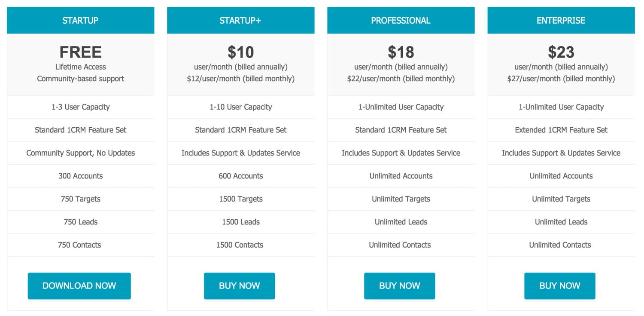Select the ENTERPRISE plan header

pyautogui.click(x=561, y=20)
